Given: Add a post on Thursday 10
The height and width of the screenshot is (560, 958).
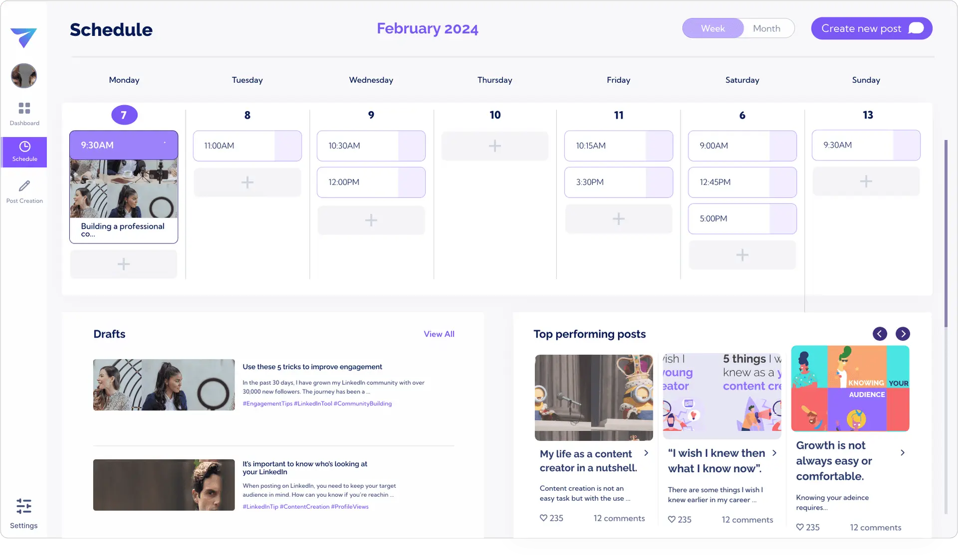Looking at the screenshot, I should [x=494, y=146].
